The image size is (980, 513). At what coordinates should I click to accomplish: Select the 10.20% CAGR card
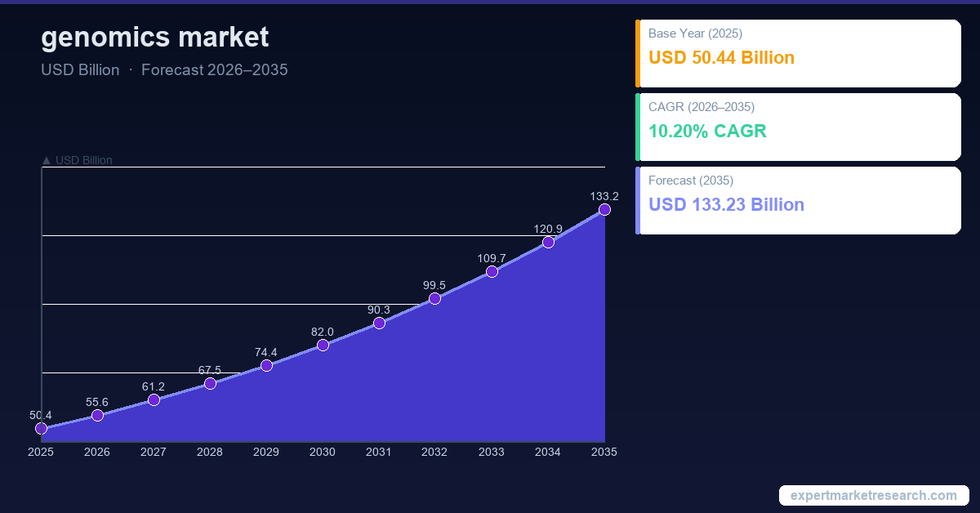click(x=799, y=127)
